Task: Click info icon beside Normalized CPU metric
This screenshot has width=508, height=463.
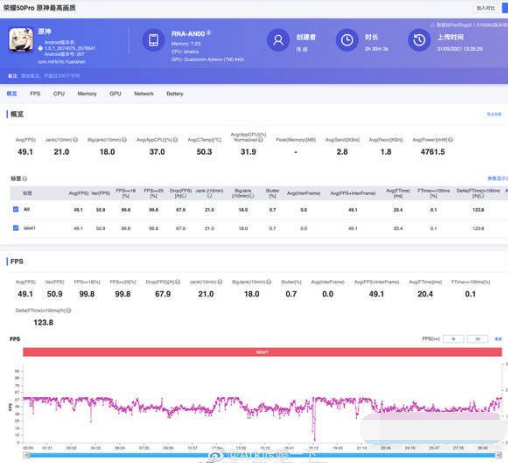Action: pos(261,140)
